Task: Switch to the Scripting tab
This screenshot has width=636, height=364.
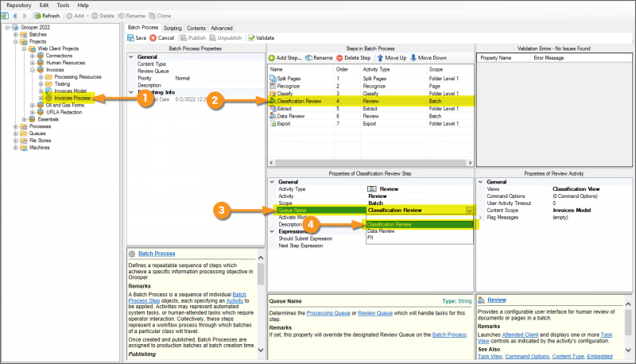Action: [x=173, y=28]
